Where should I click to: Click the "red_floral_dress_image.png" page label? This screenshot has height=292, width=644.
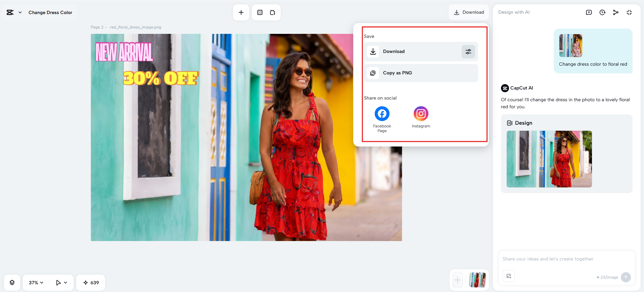tap(135, 27)
